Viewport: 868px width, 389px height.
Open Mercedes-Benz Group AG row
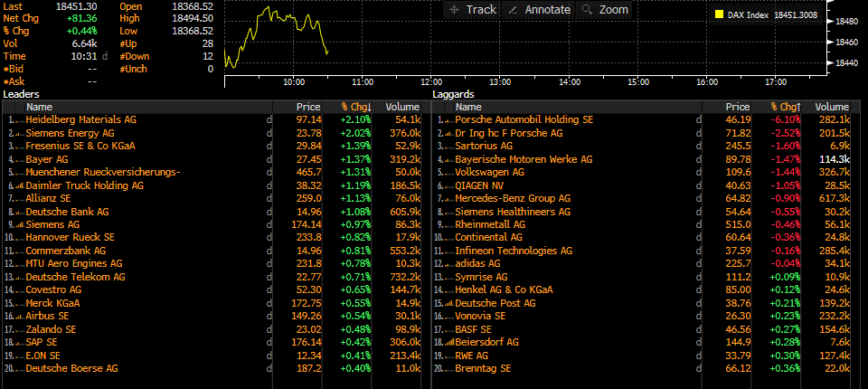pyautogui.click(x=513, y=198)
